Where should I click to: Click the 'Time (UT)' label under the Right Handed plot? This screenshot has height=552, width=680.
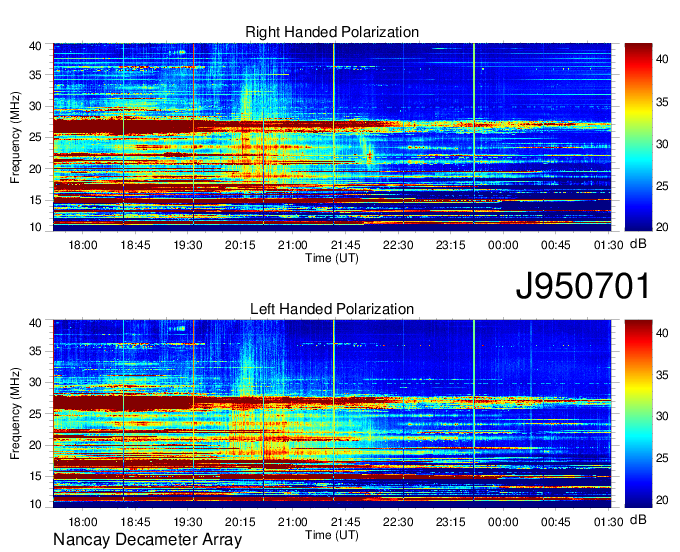click(x=332, y=258)
